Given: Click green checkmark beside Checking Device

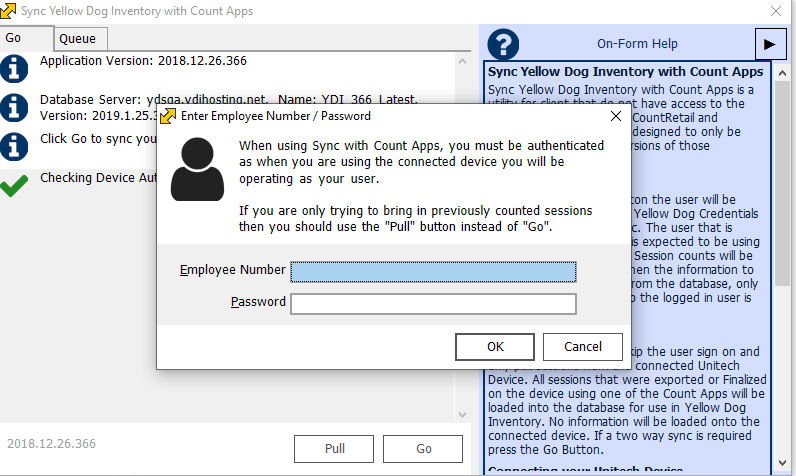Looking at the screenshot, I should (14, 185).
